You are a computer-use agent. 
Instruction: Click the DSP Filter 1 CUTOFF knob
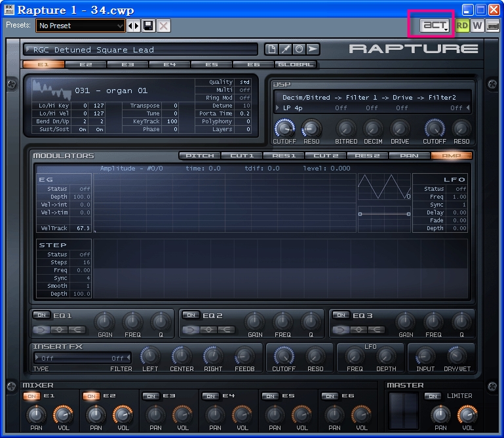[x=284, y=129]
